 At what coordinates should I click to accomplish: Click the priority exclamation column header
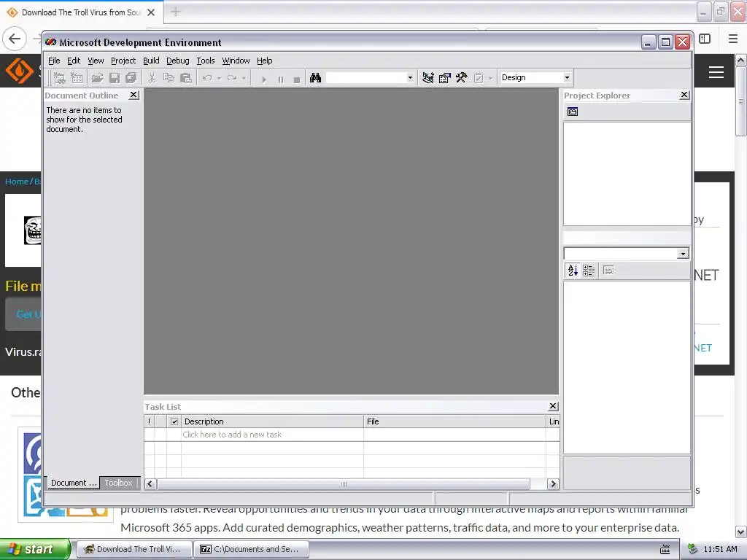pos(149,421)
